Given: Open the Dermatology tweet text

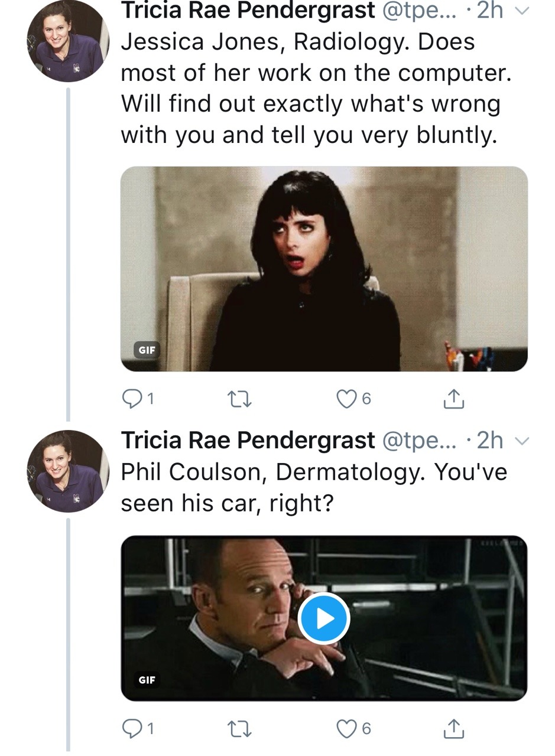Looking at the screenshot, I should pos(313,487).
